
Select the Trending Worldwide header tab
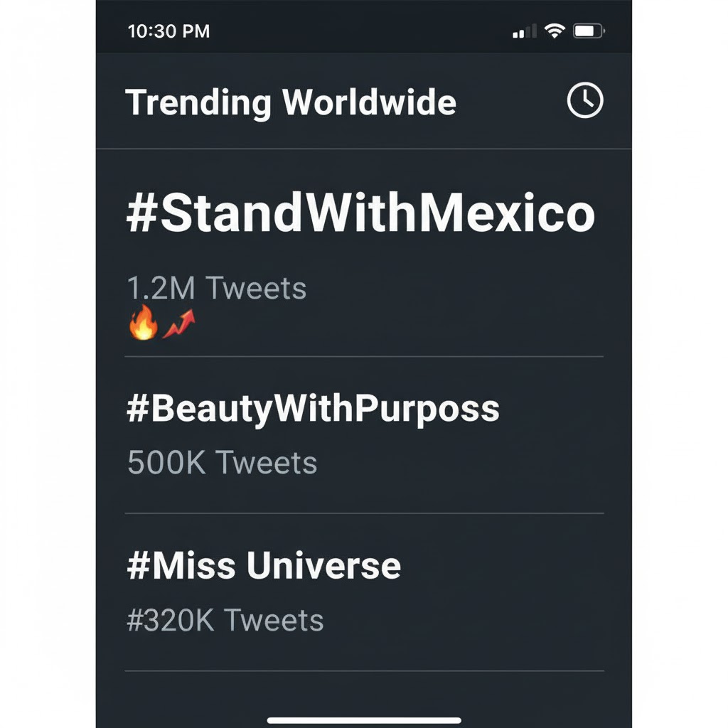[291, 102]
